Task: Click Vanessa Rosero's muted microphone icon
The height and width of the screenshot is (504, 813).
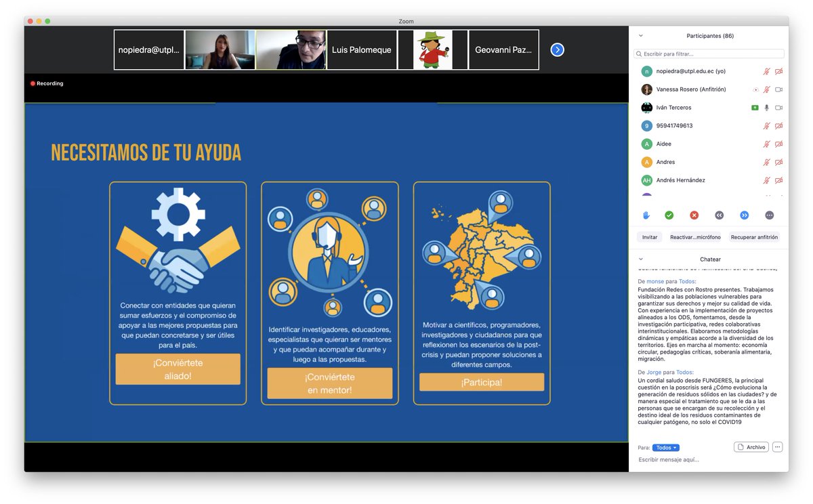Action: pos(767,89)
